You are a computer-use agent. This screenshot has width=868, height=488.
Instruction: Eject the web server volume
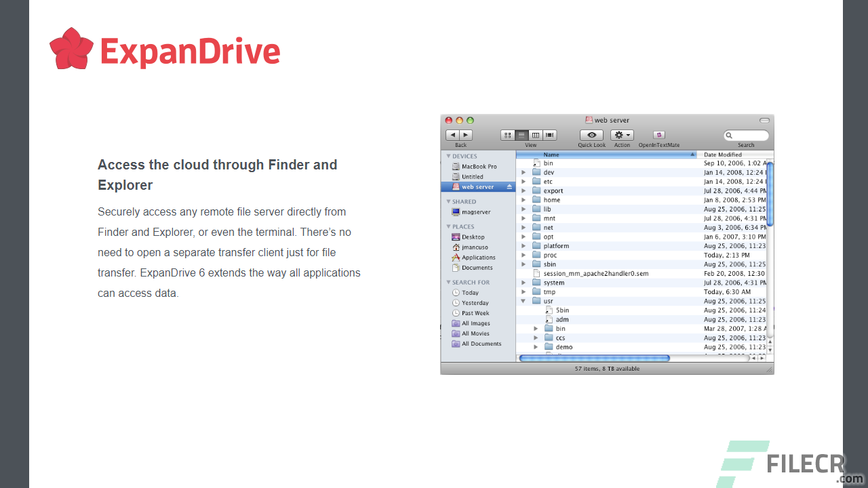(x=509, y=187)
